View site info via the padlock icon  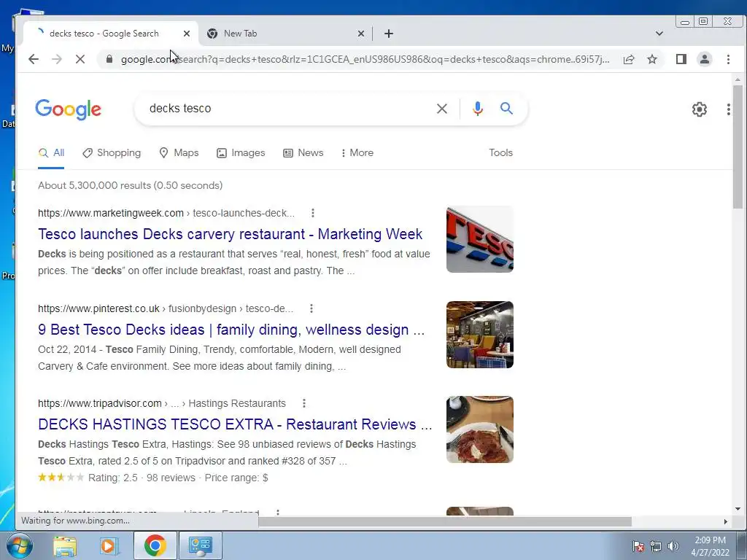click(109, 59)
